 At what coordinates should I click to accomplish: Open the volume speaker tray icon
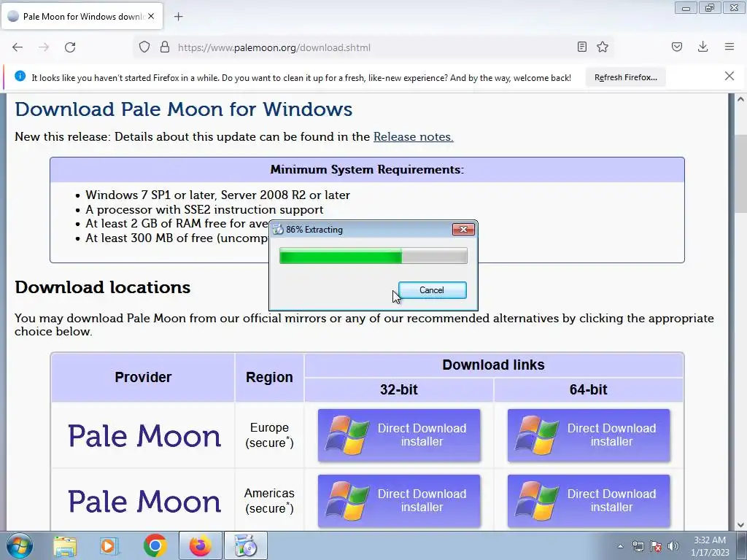click(673, 546)
